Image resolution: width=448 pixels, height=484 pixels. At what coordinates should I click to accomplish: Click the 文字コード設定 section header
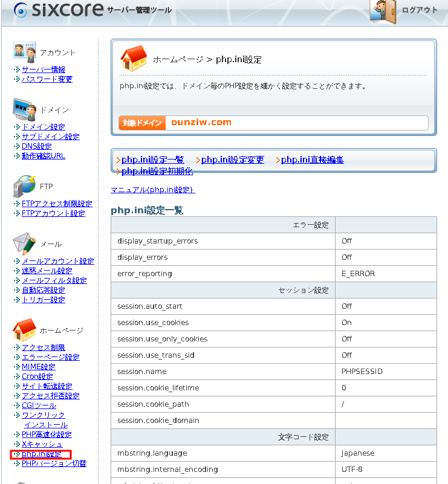point(303,437)
